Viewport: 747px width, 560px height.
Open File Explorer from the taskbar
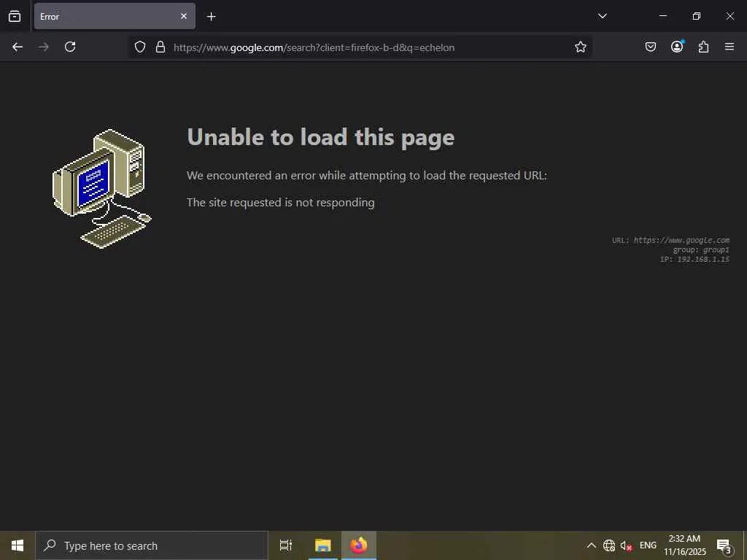(x=323, y=545)
